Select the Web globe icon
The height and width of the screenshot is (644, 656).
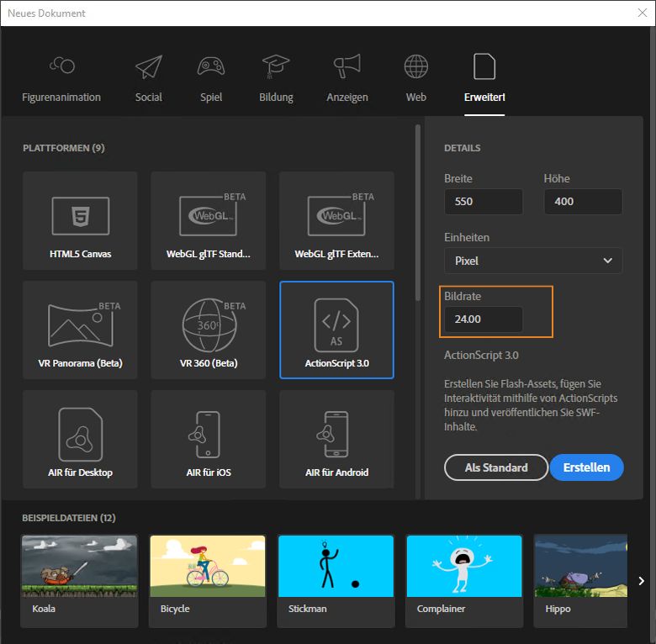click(415, 66)
